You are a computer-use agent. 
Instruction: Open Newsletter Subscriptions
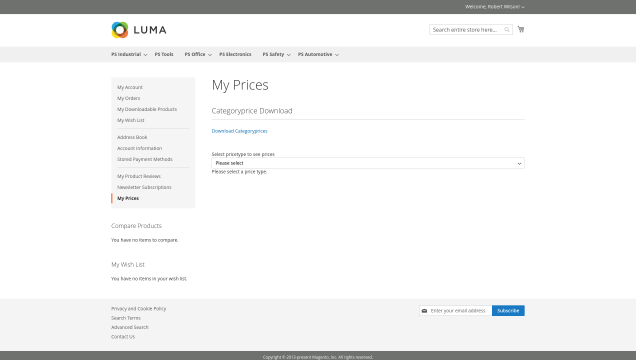click(x=144, y=187)
